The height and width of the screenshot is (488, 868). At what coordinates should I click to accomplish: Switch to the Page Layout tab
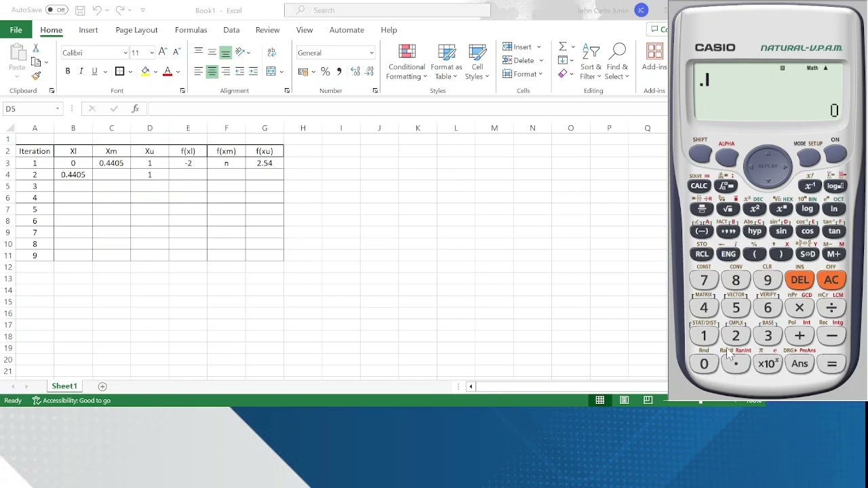coord(136,30)
